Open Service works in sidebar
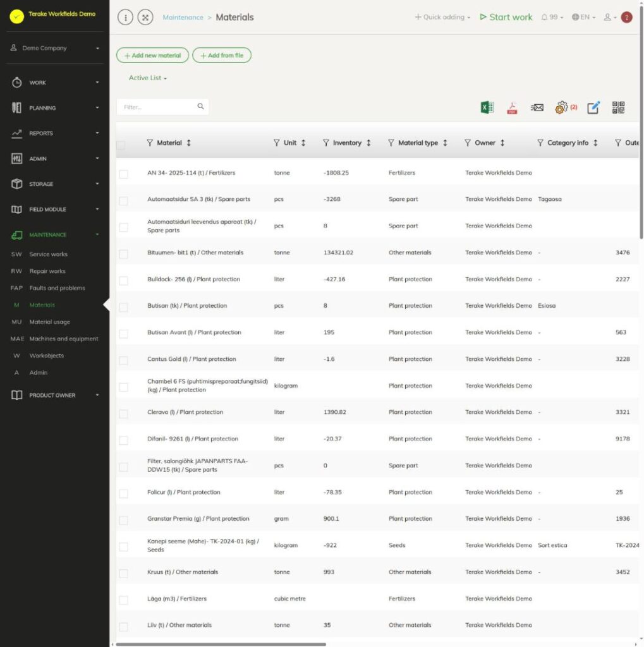This screenshot has height=647, width=644. point(48,254)
